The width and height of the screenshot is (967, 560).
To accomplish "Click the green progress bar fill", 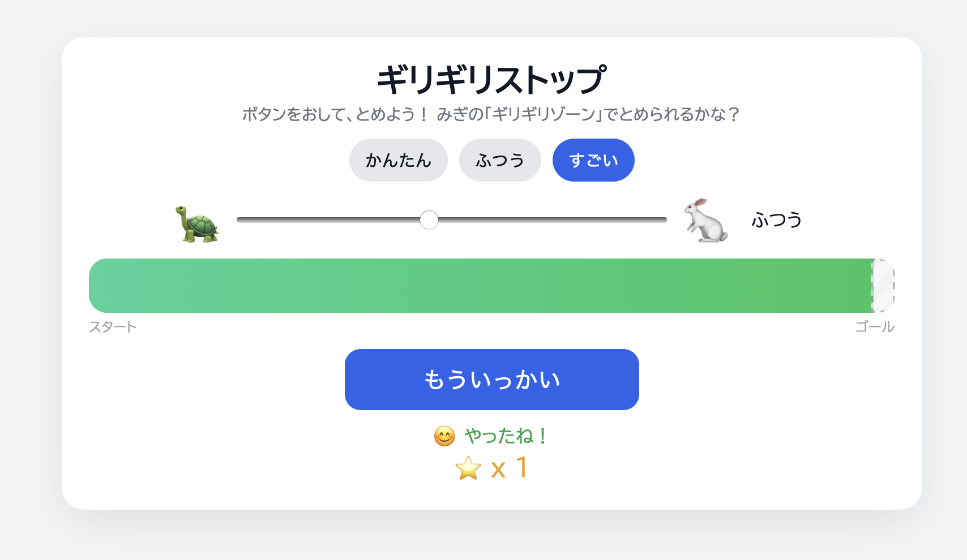I will [480, 286].
